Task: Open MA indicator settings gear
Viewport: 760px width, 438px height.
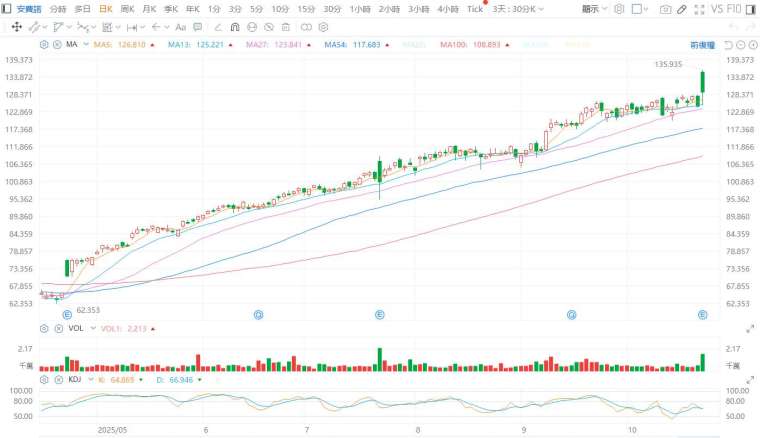Action: [x=44, y=45]
